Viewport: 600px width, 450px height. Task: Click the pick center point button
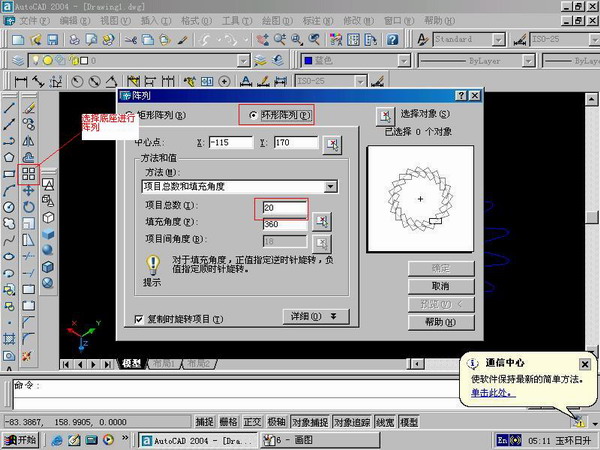[332, 144]
